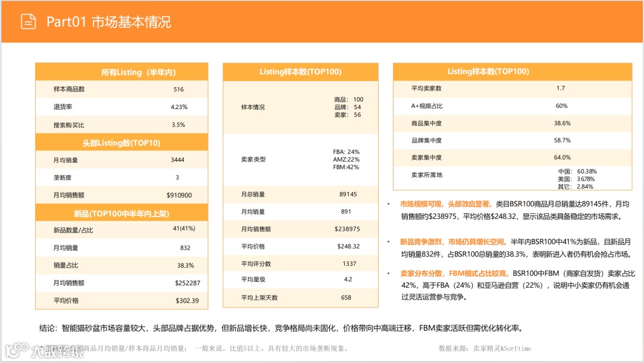Click the orange 卖家分布分散，FBM模式占比较高 bullet title
Image resolution: width=644 pixels, height=363 pixels.
[x=455, y=274]
